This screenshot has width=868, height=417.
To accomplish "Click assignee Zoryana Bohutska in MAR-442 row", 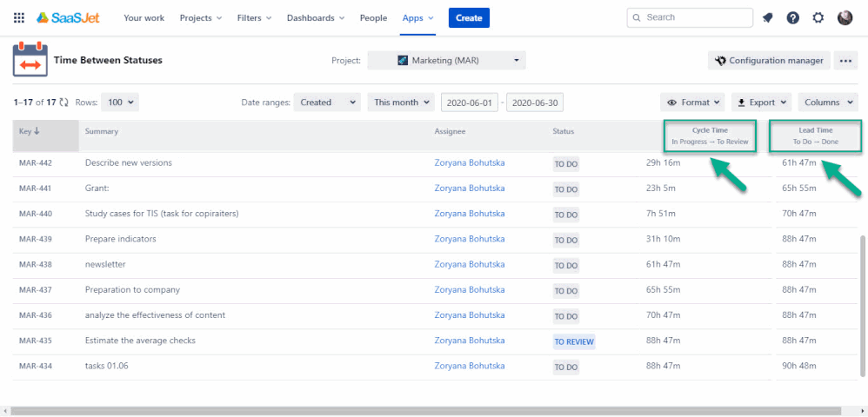I will click(470, 162).
